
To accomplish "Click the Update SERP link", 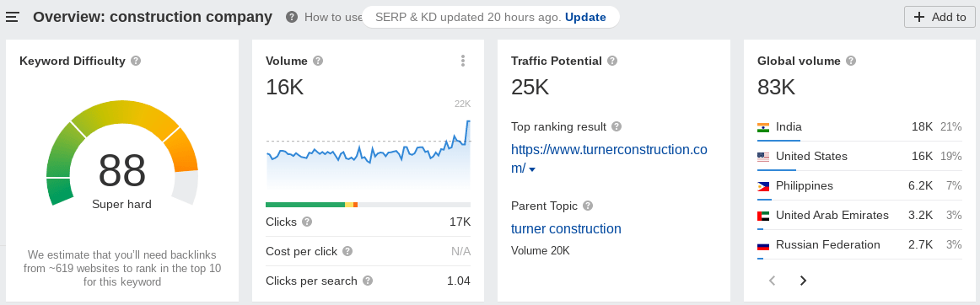I will [x=585, y=17].
